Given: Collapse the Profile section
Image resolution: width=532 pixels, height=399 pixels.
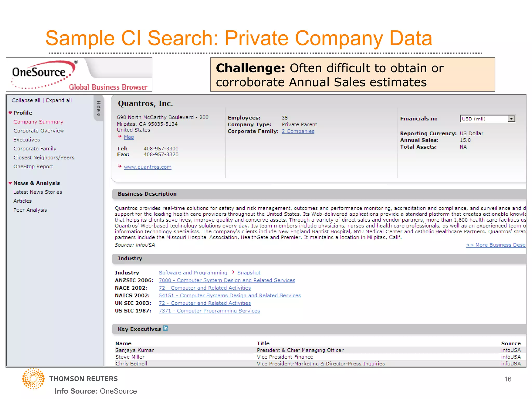Looking at the screenshot, I should pyautogui.click(x=10, y=113).
